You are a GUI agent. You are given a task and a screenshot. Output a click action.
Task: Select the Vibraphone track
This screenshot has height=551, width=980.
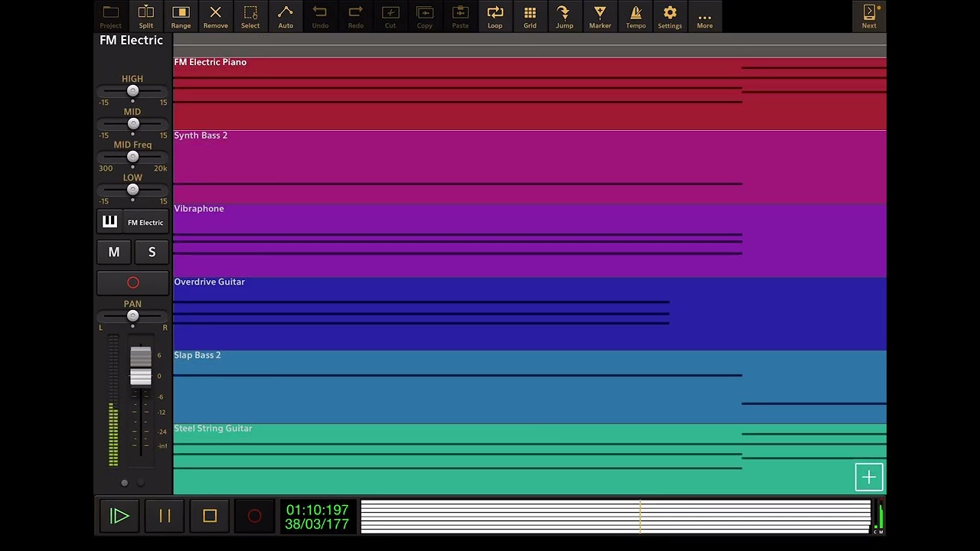(530, 240)
